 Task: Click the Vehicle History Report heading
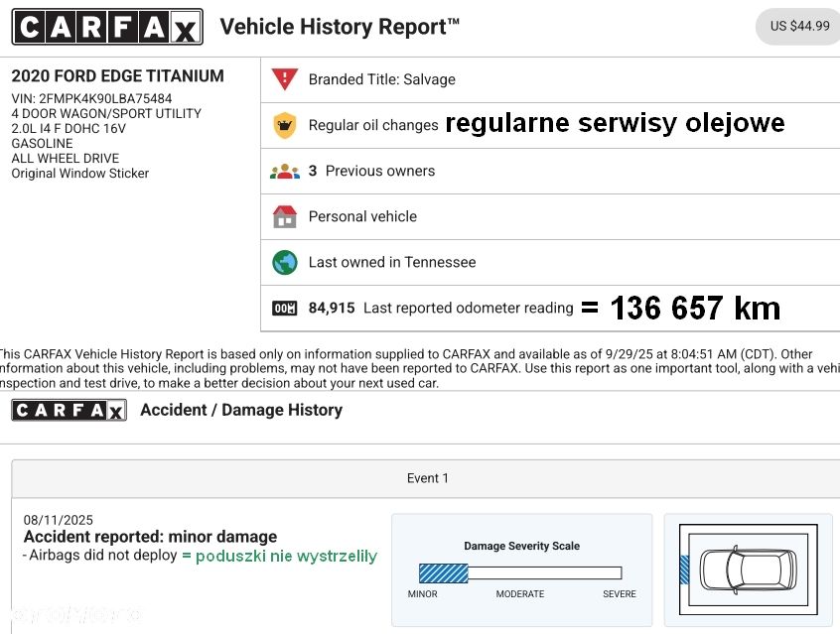[340, 27]
